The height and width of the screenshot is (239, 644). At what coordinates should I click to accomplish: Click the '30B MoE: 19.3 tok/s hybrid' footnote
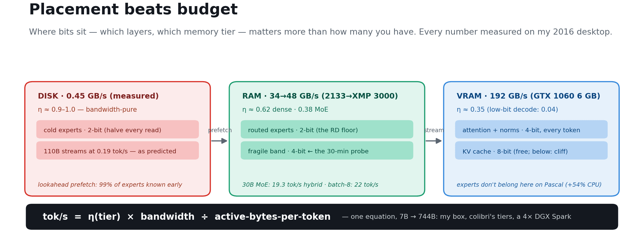click(x=310, y=185)
